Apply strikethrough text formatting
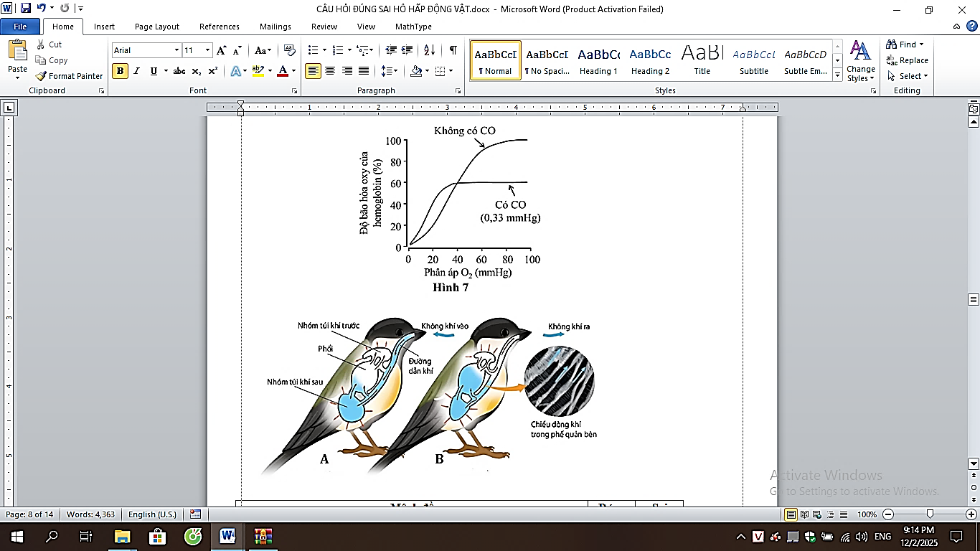Viewport: 980px width, 551px height. [x=179, y=71]
